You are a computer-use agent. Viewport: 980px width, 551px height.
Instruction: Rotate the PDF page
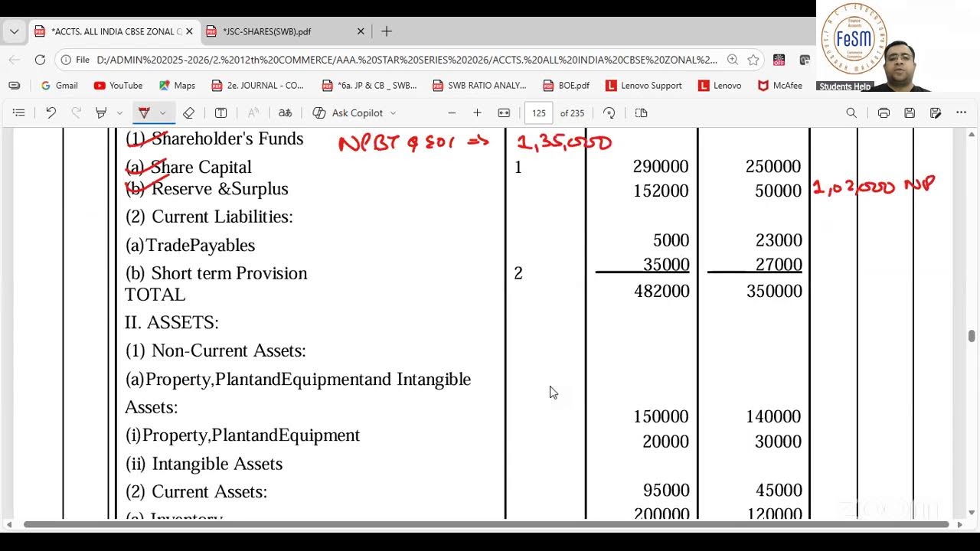tap(609, 112)
